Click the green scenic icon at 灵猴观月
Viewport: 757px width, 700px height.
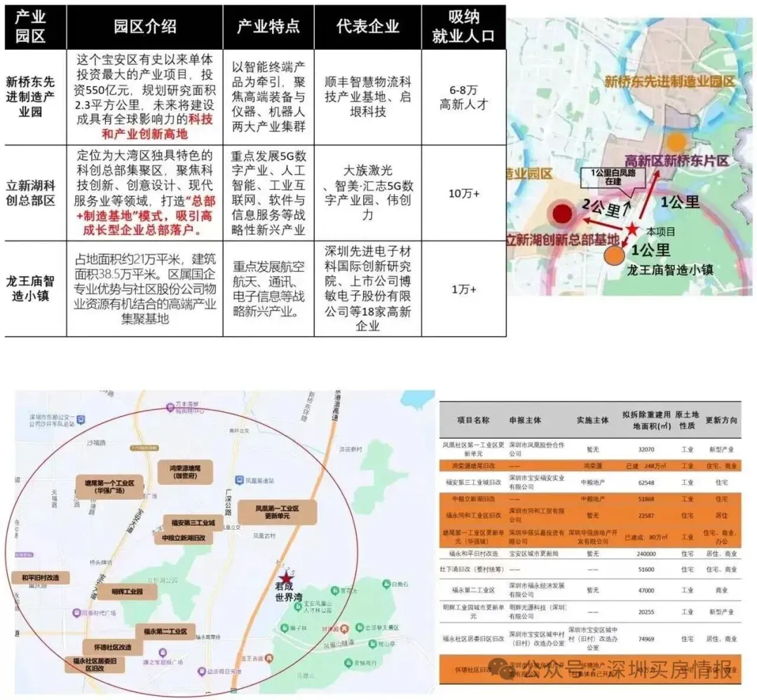pyautogui.click(x=348, y=664)
